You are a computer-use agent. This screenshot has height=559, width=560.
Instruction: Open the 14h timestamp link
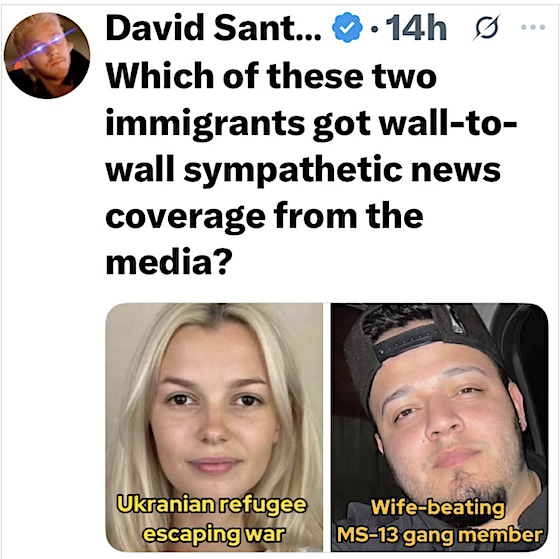coord(416,28)
